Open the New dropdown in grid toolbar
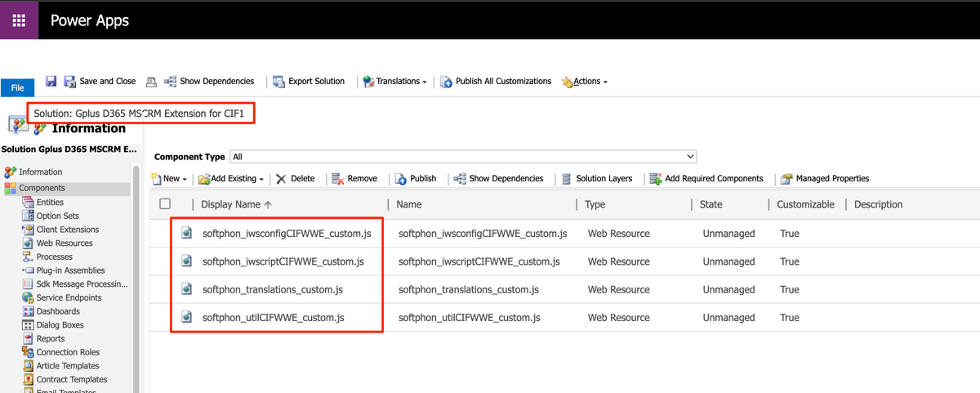The image size is (980, 393). [170, 178]
